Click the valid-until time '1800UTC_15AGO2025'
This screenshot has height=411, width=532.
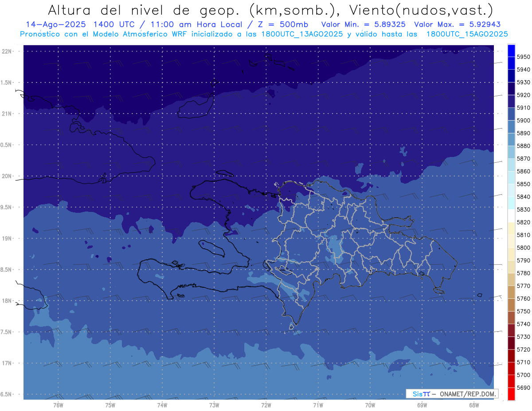click(467, 34)
